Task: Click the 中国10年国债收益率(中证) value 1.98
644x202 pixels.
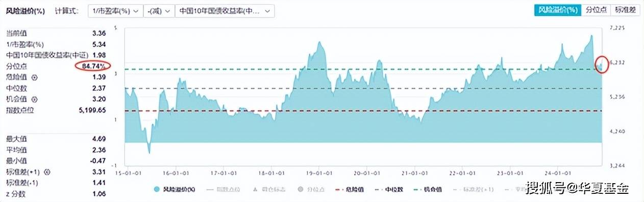Action: coord(98,55)
